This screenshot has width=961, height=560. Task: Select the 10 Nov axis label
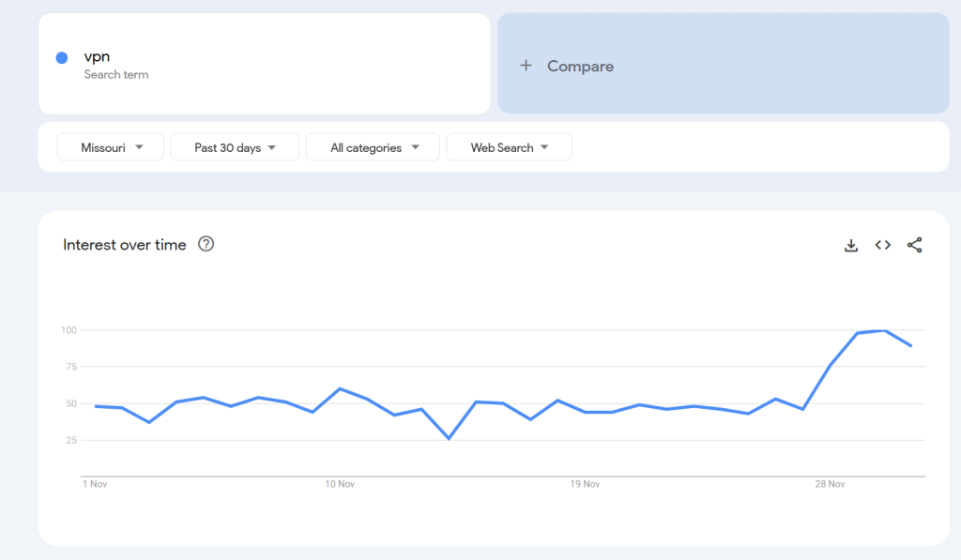pyautogui.click(x=340, y=484)
